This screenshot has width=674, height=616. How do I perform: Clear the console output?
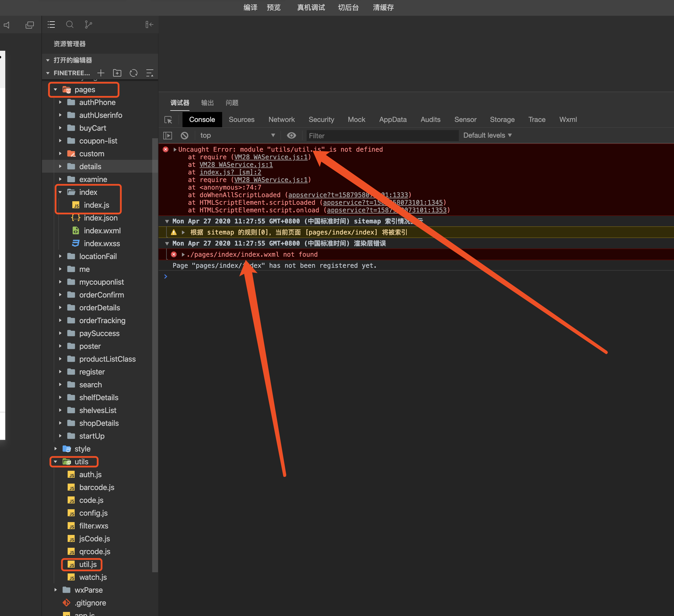pos(185,135)
